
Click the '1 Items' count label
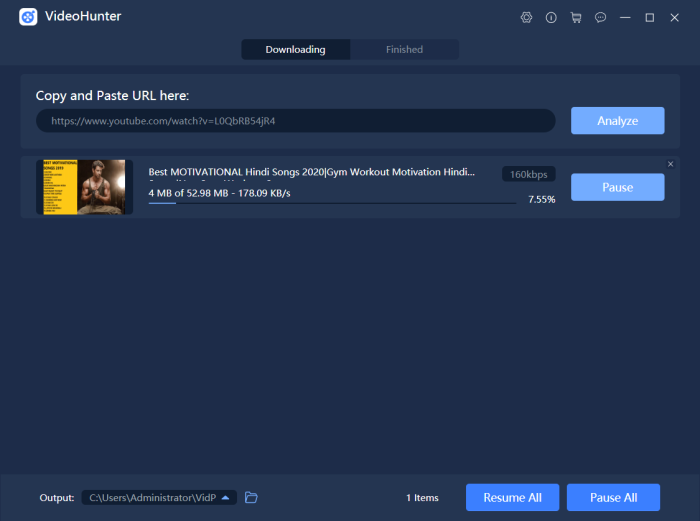point(422,497)
